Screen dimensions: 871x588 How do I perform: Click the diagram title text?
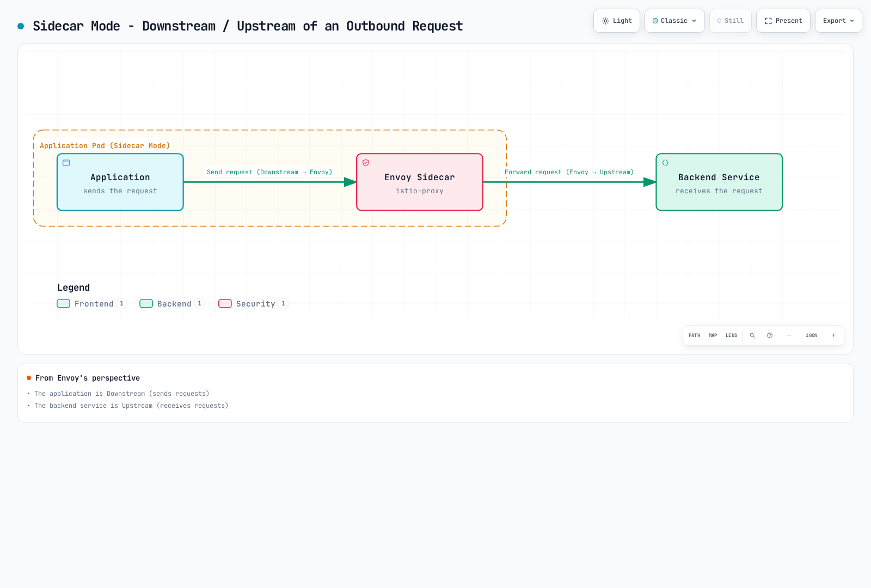click(x=248, y=26)
